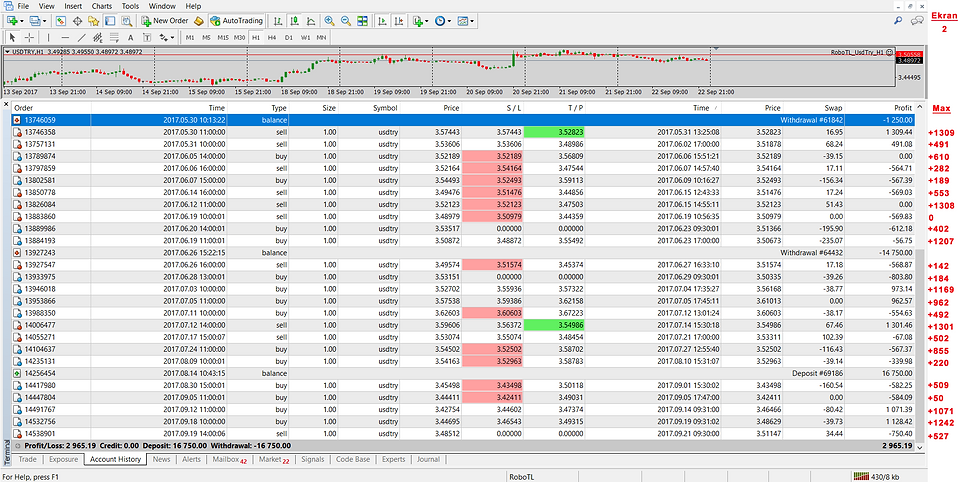Select balance row Deposit #69186
The height and width of the screenshot is (482, 960).
point(463,373)
